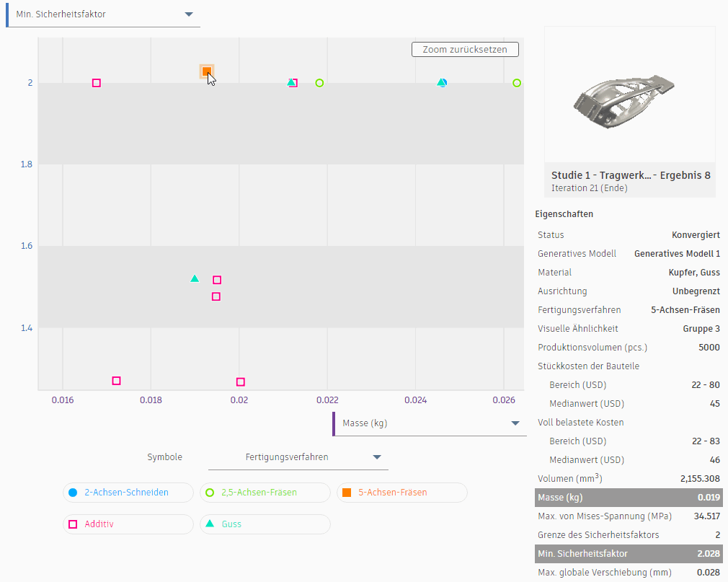Toggle the Guss legend filter
This screenshot has width=728, height=582.
(265, 524)
